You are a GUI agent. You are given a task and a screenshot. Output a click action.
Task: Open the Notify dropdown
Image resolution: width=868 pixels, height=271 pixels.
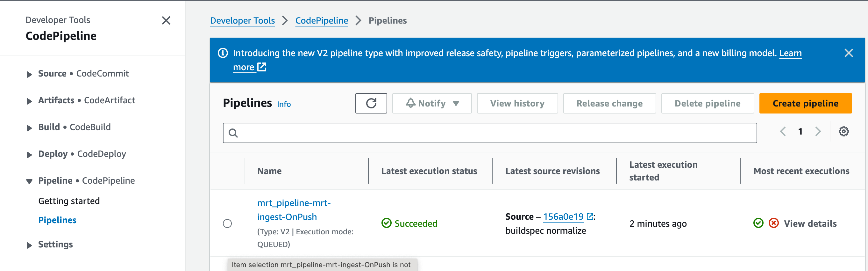coord(432,103)
